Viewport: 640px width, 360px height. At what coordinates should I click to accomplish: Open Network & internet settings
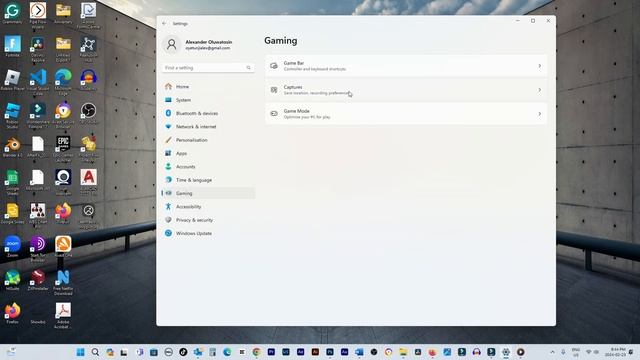[209, 127]
